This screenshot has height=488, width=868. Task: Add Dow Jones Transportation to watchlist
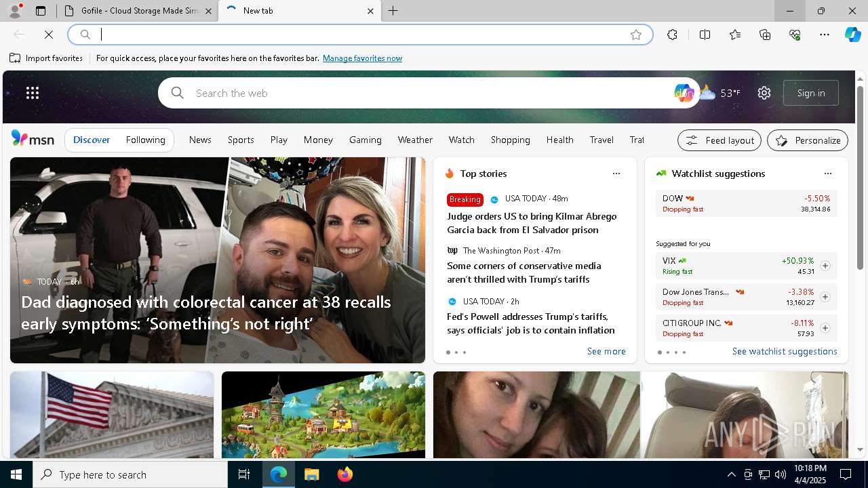tap(825, 297)
